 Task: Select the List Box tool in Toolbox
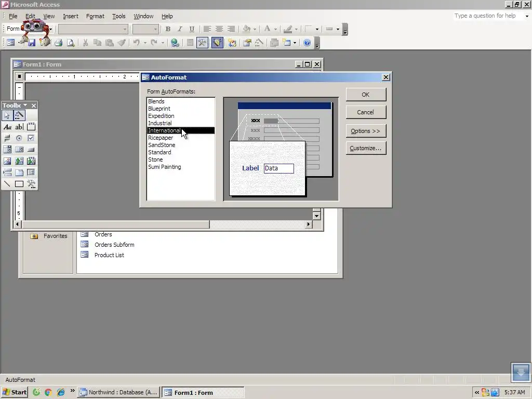(19, 150)
